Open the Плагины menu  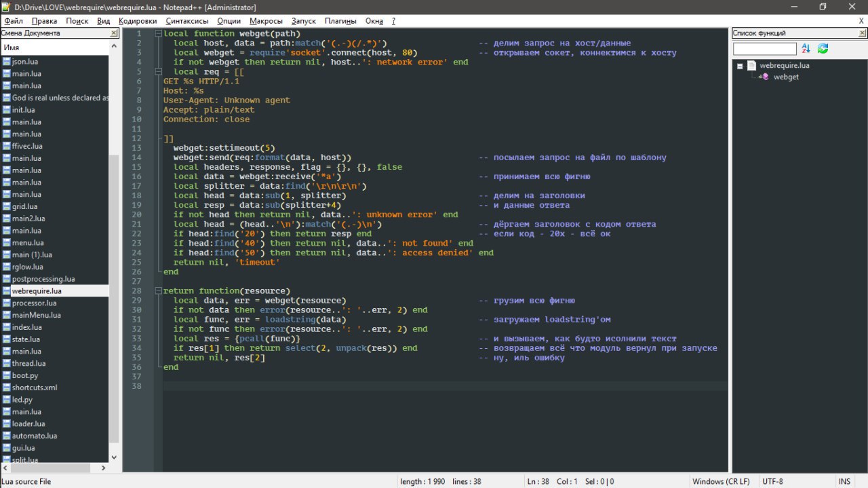pyautogui.click(x=340, y=21)
